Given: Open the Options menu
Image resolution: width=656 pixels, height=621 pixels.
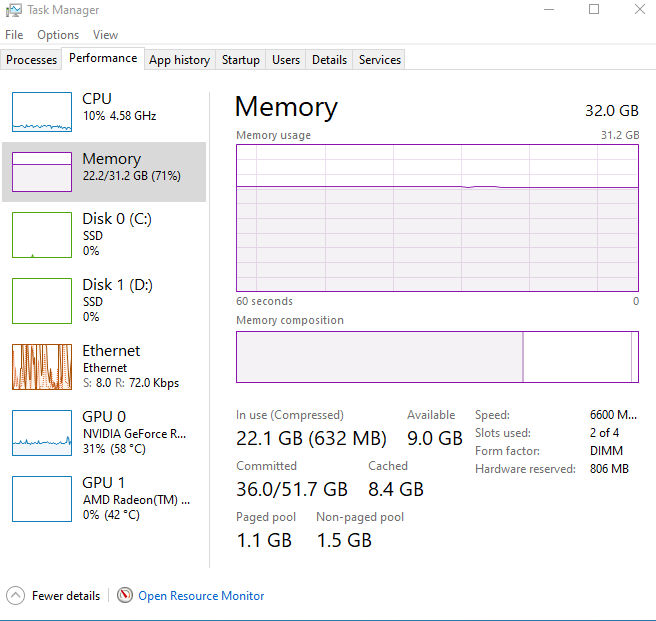Looking at the screenshot, I should pos(58,35).
